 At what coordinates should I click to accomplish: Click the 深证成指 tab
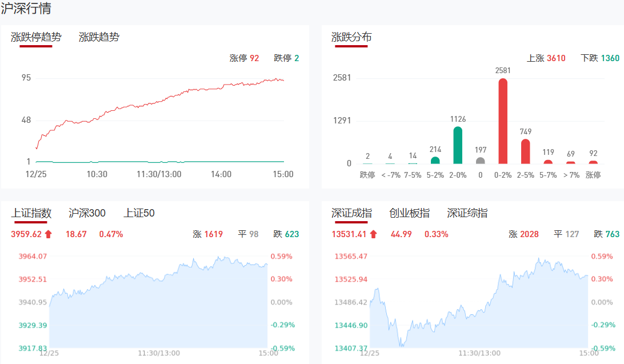pos(351,213)
